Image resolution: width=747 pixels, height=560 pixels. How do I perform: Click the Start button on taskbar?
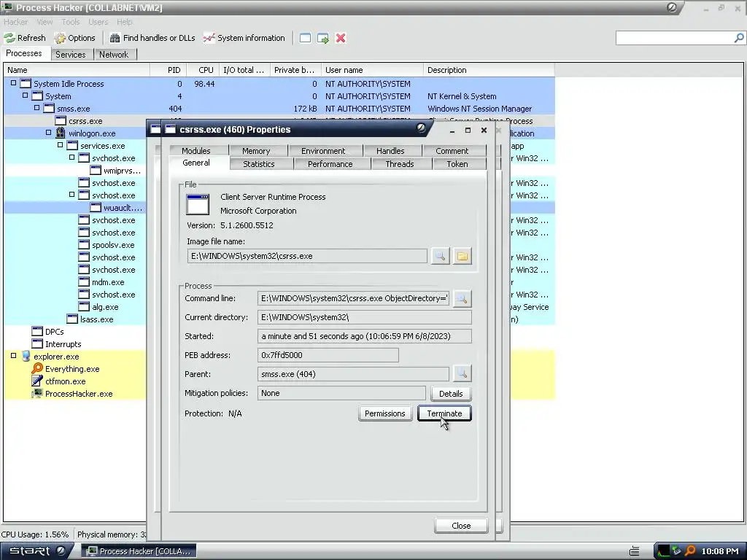coord(36,551)
